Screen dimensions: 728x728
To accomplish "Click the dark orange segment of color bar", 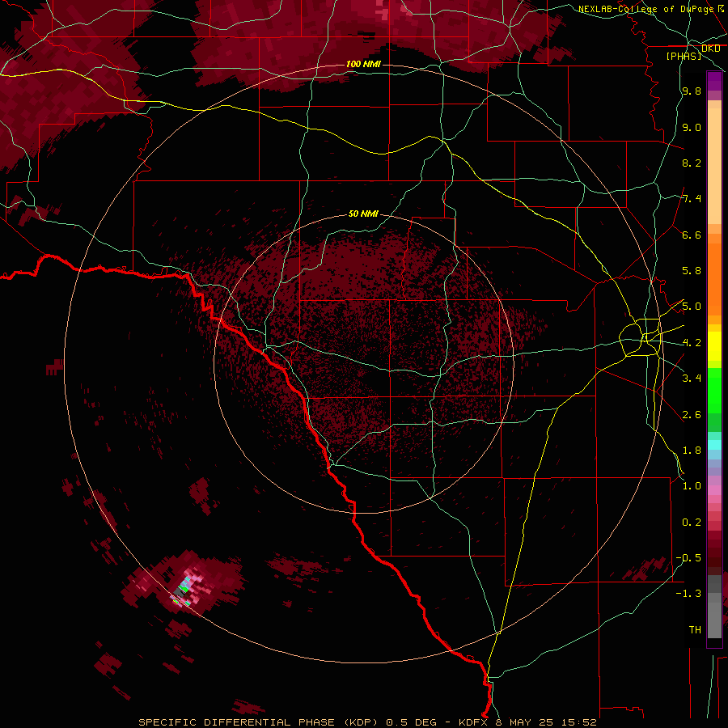I will tap(714, 280).
